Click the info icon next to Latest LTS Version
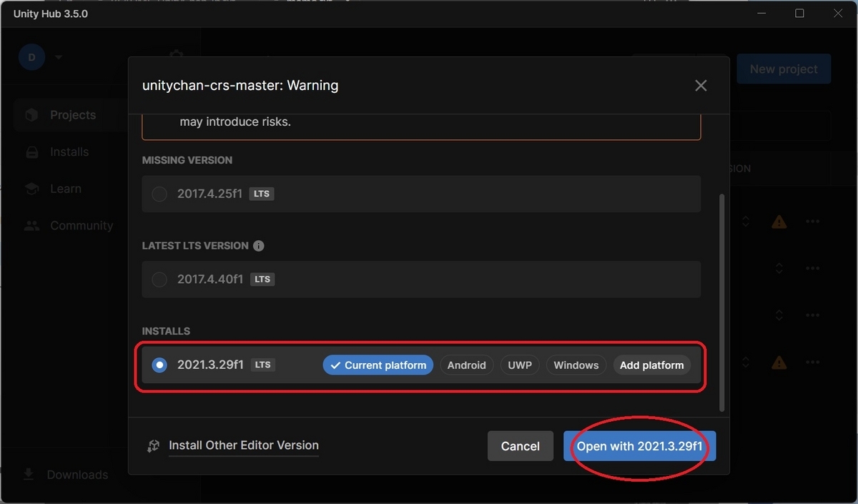The height and width of the screenshot is (504, 858). (259, 246)
